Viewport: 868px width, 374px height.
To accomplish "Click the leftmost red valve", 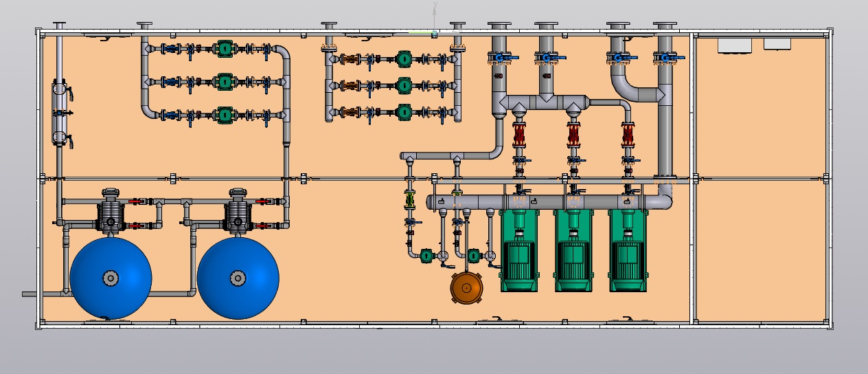I will pos(520,134).
